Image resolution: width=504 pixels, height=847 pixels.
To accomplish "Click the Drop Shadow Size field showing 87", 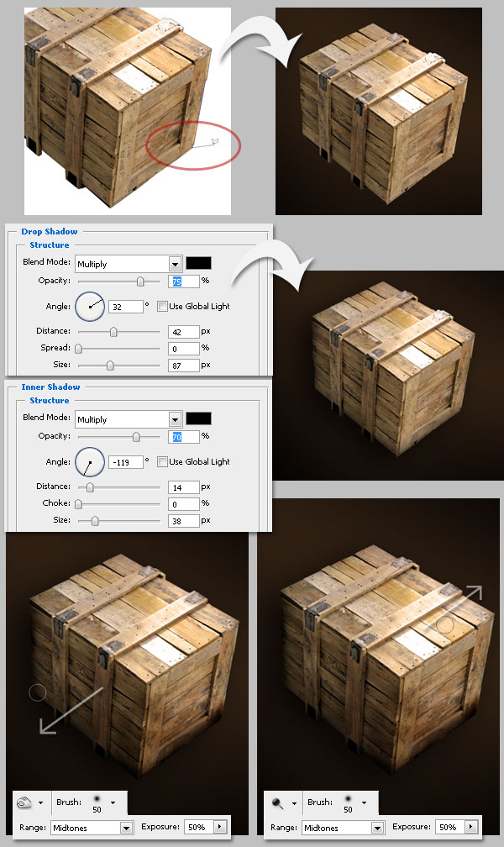I will click(x=184, y=366).
